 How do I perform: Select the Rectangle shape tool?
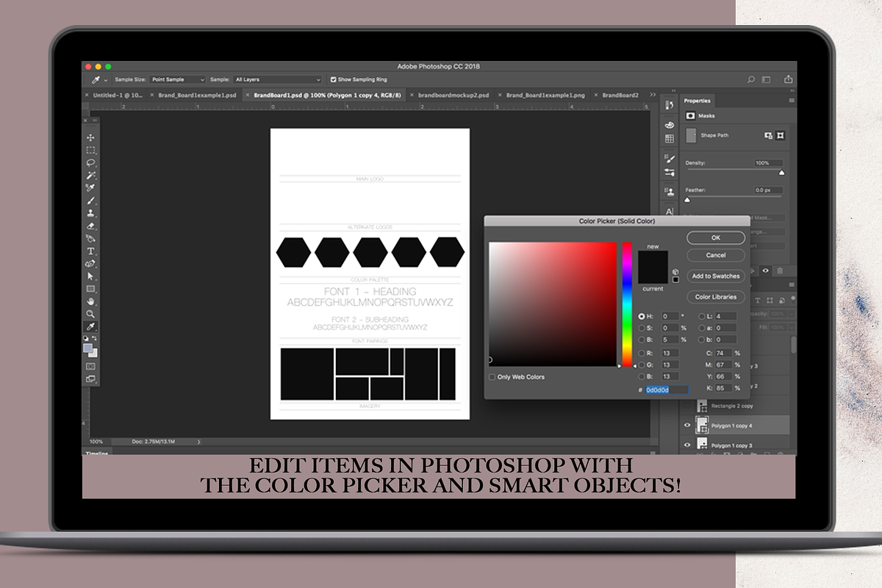coord(91,288)
